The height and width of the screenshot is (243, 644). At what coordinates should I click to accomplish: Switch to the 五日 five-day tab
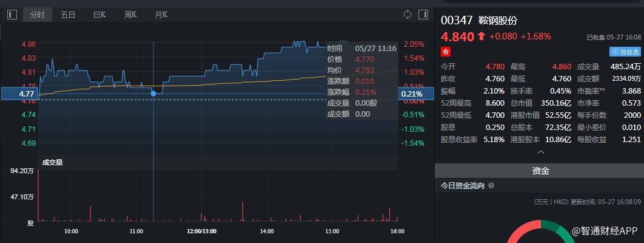point(68,15)
